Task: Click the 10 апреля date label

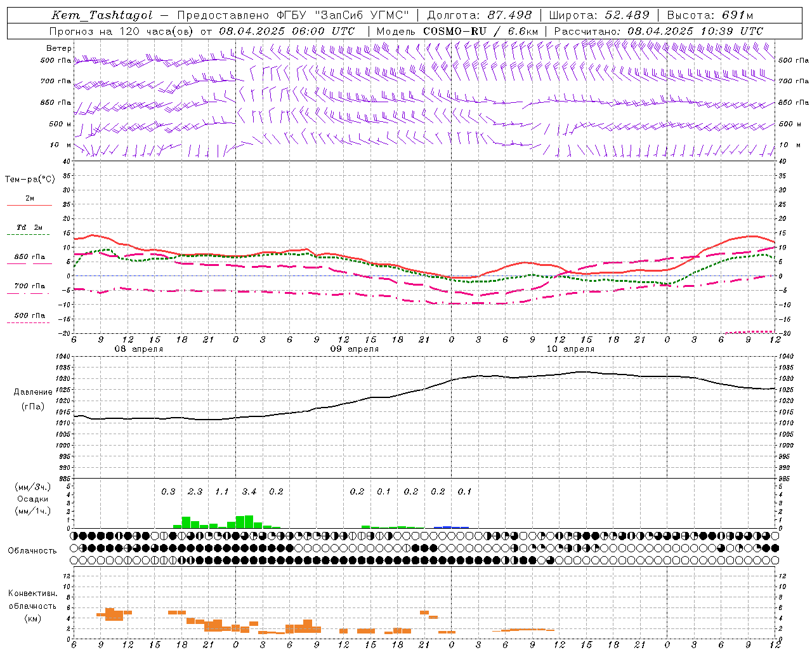Action: coord(570,349)
